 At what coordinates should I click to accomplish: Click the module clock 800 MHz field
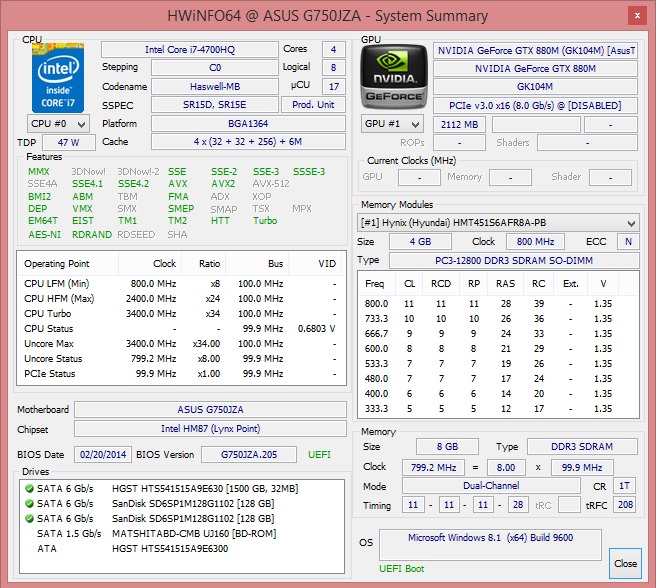[x=535, y=241]
